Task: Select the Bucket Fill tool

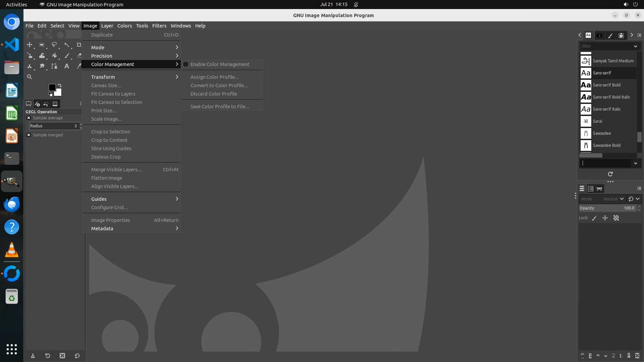Action: pyautogui.click(x=54, y=56)
